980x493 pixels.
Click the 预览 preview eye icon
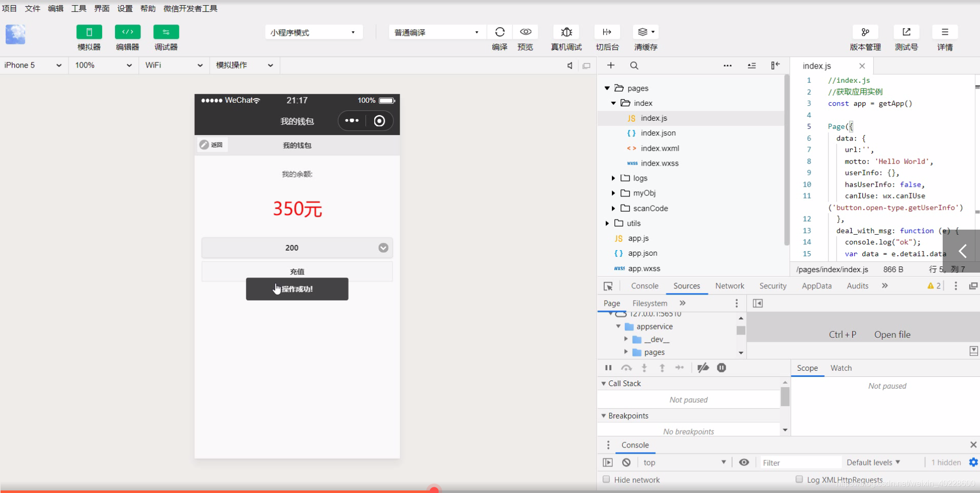click(526, 32)
